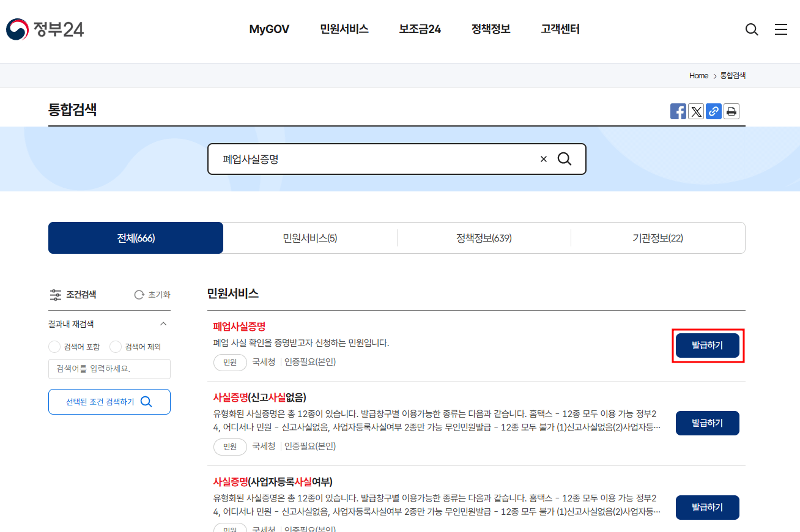Open the 민원서비스 top menu

point(344,29)
